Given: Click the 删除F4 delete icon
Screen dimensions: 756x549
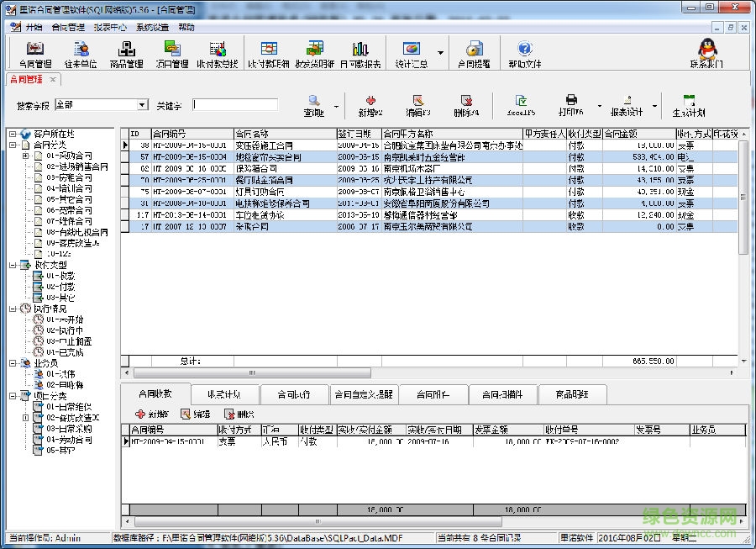Looking at the screenshot, I should click(465, 105).
